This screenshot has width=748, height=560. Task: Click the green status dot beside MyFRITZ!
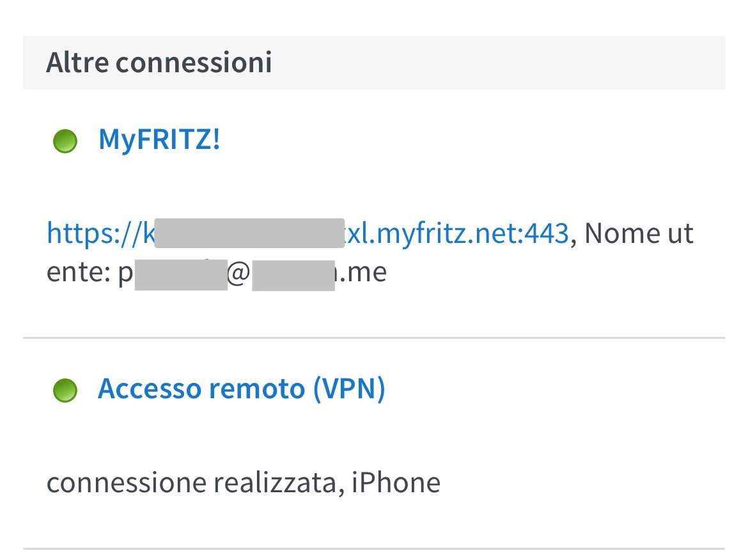[65, 141]
